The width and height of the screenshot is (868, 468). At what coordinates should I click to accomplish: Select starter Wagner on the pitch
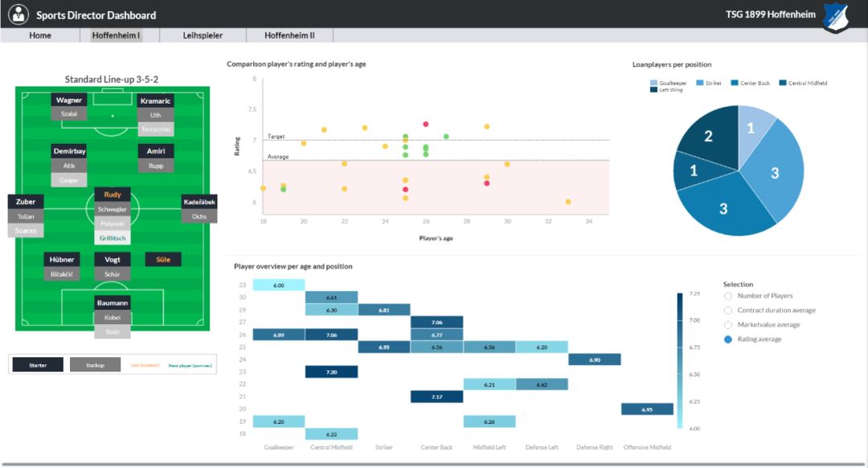tap(68, 101)
